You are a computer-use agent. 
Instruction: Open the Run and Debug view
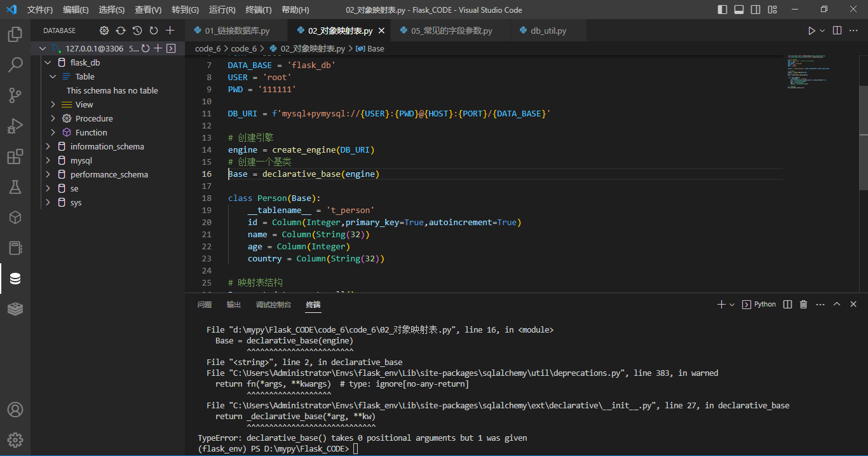tap(15, 126)
